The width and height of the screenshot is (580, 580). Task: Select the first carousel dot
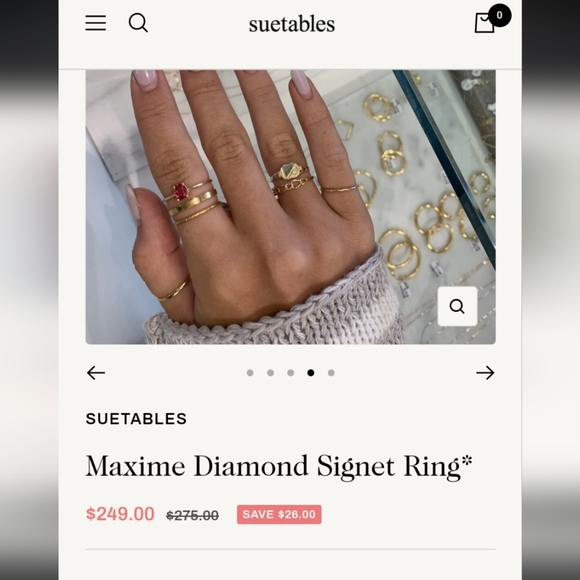[x=250, y=373]
